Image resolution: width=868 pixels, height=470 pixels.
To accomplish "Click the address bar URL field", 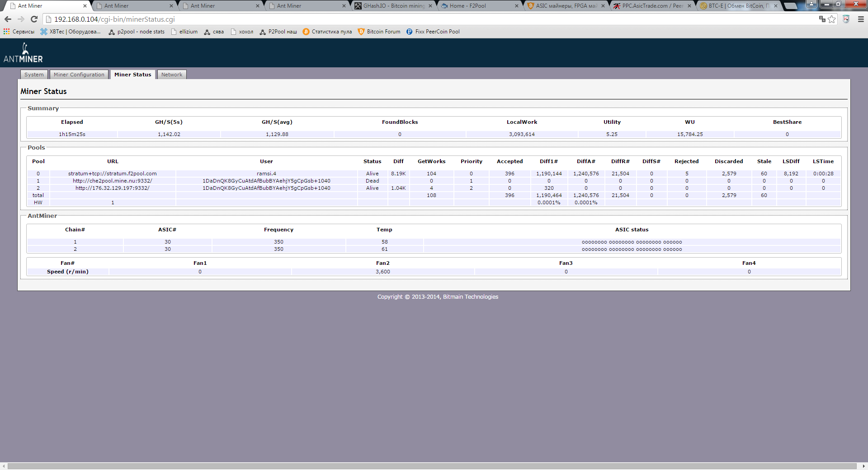I will point(407,19).
